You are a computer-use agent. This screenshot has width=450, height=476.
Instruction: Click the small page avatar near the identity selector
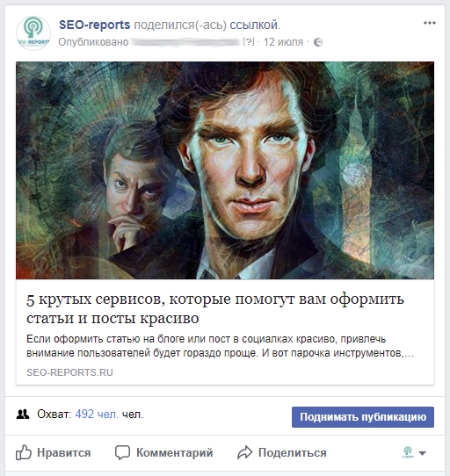(408, 452)
